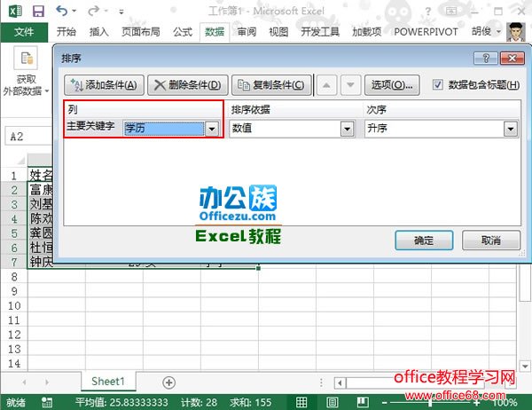Go to previous sheet tab arrow

(24, 382)
